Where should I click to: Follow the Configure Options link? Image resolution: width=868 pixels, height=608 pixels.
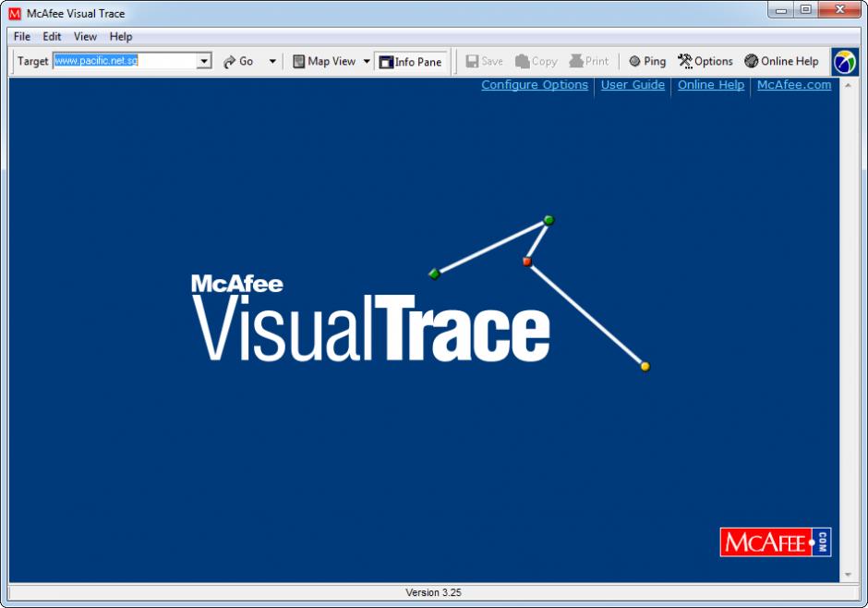pos(535,85)
